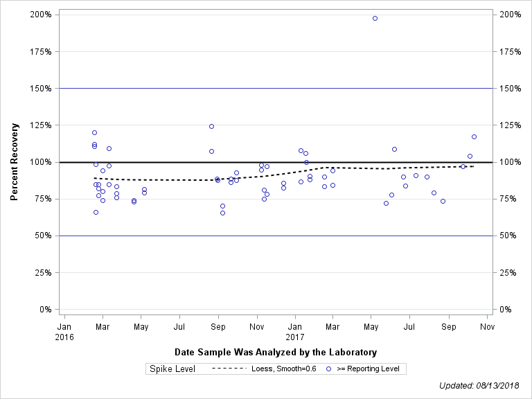Click the 'Loess, Smooth=0.6' legend label
The height and width of the screenshot is (399, 532).
click(283, 369)
